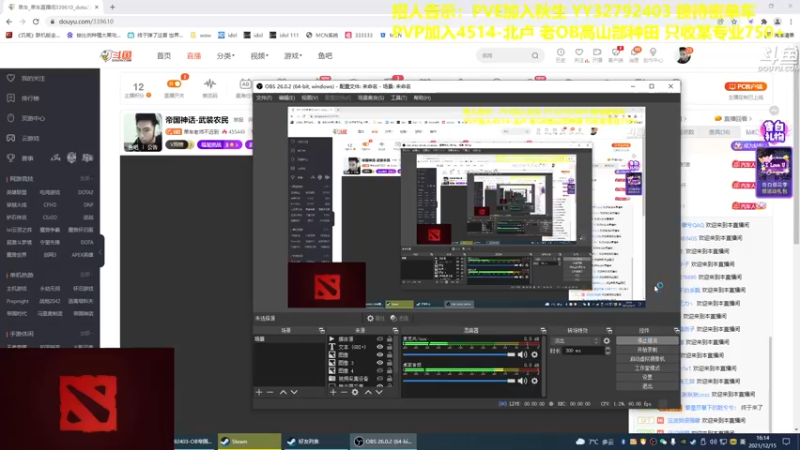This screenshot has height=450, width=800.
Task: Toggle the 直播开关 live switch
Action: point(174,84)
